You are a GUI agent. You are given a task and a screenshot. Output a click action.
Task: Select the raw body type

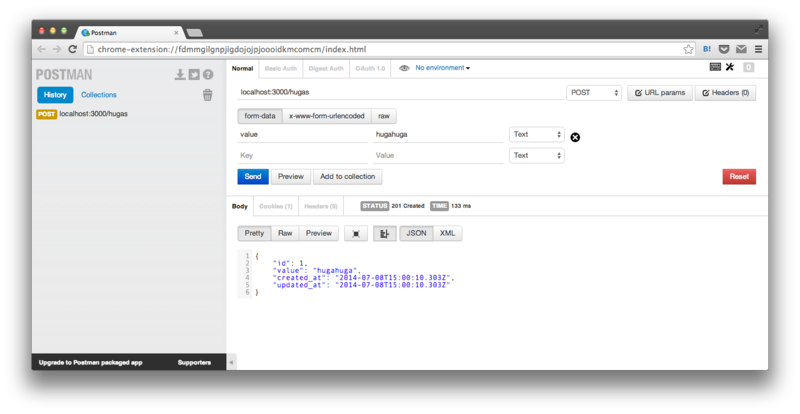point(384,116)
